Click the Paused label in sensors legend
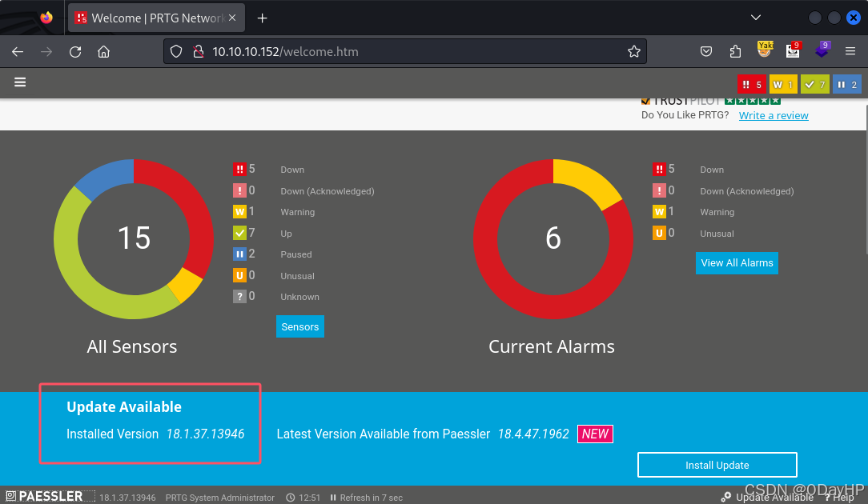 click(x=296, y=254)
